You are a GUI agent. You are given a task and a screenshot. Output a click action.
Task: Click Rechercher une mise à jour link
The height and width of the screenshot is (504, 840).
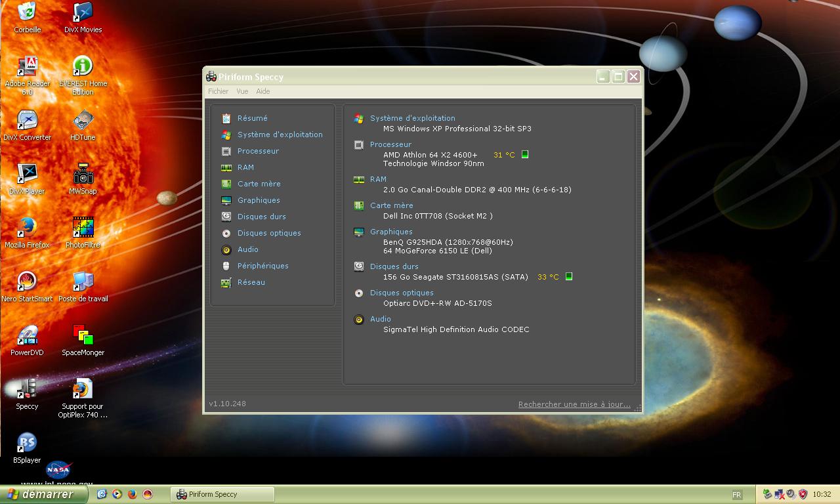[574, 405]
